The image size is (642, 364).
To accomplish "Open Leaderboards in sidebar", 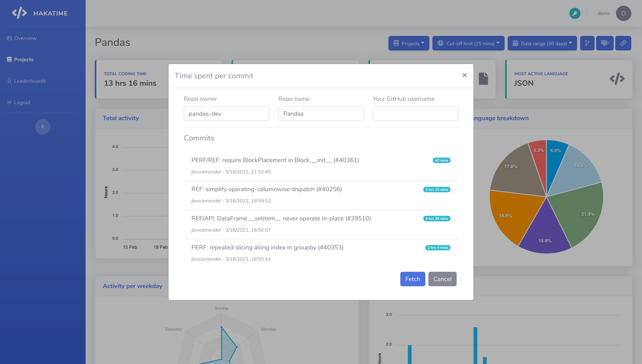I will tap(30, 81).
